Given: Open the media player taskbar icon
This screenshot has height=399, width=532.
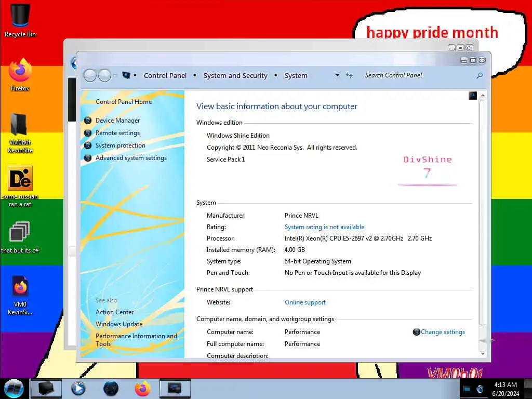Looking at the screenshot, I should point(78,389).
